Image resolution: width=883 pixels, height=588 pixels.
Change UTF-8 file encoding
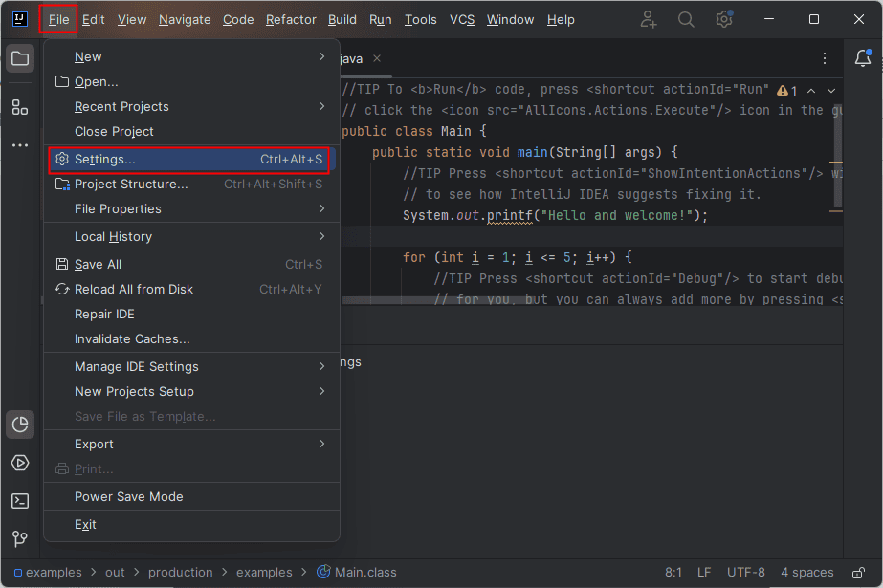745,573
